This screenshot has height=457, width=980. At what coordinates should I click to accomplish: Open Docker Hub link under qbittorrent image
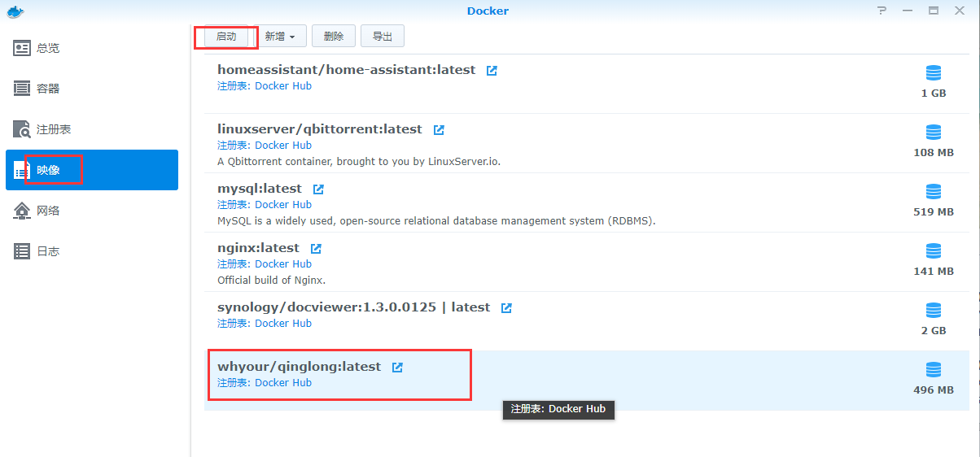point(283,146)
